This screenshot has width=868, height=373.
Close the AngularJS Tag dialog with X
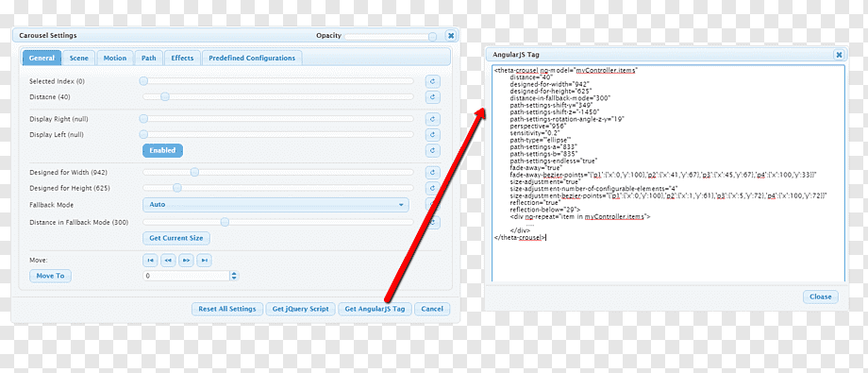click(839, 55)
